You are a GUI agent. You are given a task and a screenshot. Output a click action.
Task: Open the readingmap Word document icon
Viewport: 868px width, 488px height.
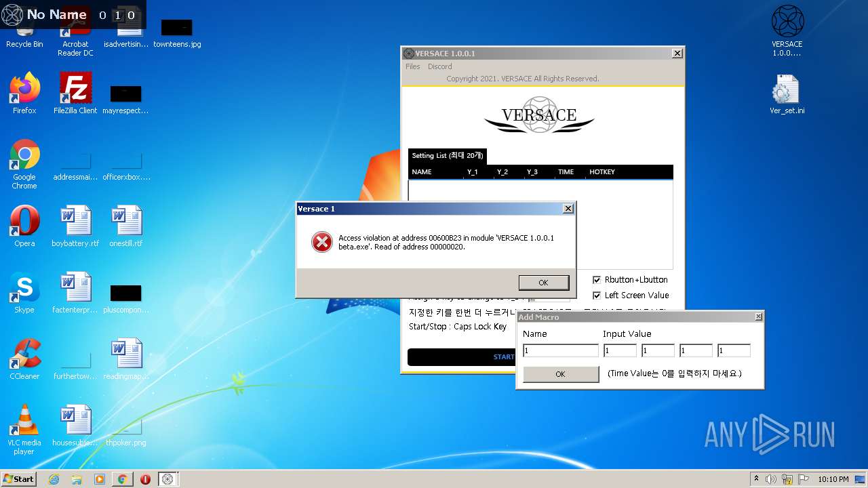126,359
